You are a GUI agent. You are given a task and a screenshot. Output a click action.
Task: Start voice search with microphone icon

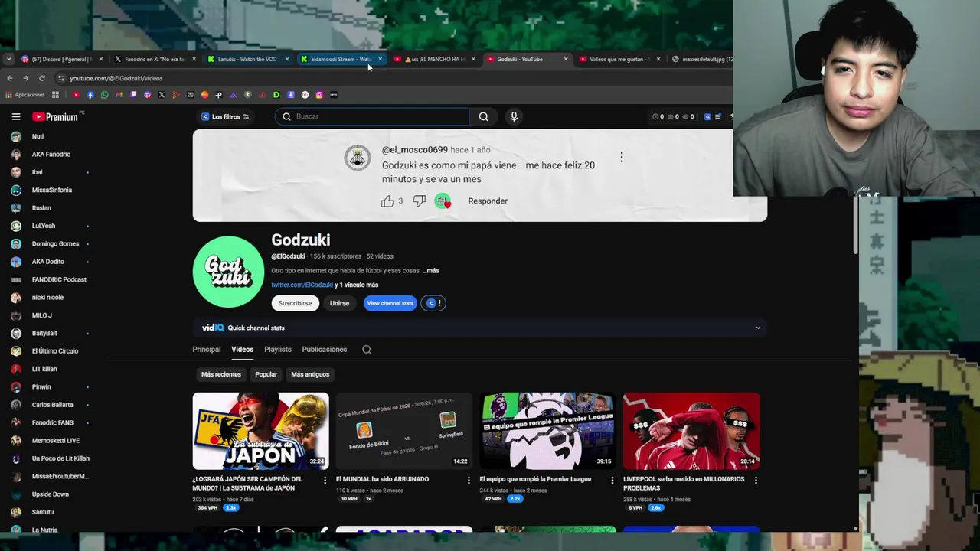click(x=514, y=116)
